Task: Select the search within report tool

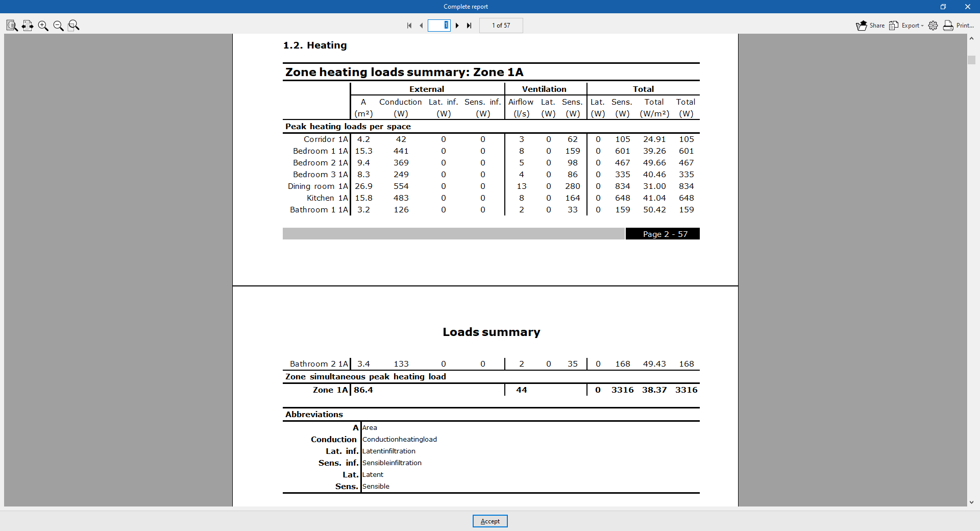Action: click(x=11, y=25)
